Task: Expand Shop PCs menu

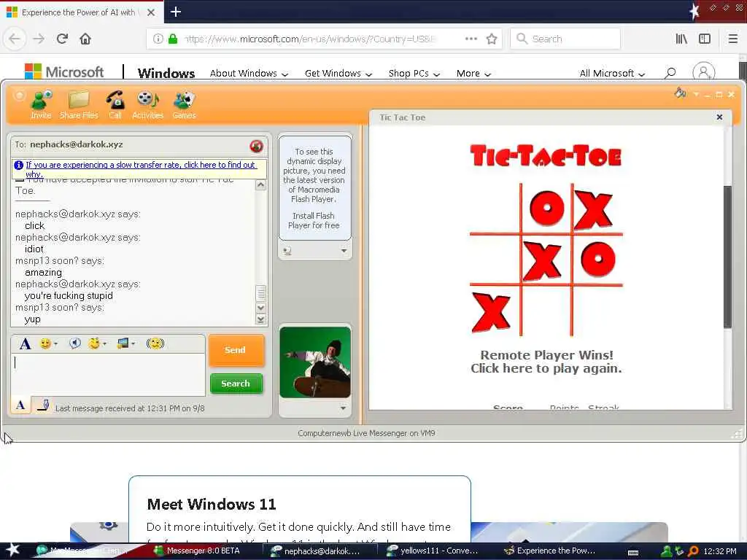Action: [x=414, y=74]
